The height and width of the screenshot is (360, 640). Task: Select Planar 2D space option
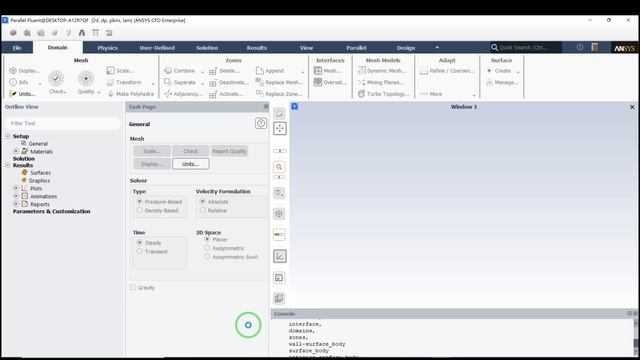click(x=207, y=239)
